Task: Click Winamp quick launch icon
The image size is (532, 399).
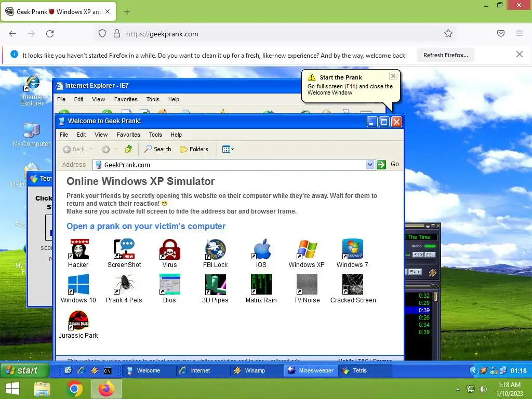Action: click(x=95, y=370)
